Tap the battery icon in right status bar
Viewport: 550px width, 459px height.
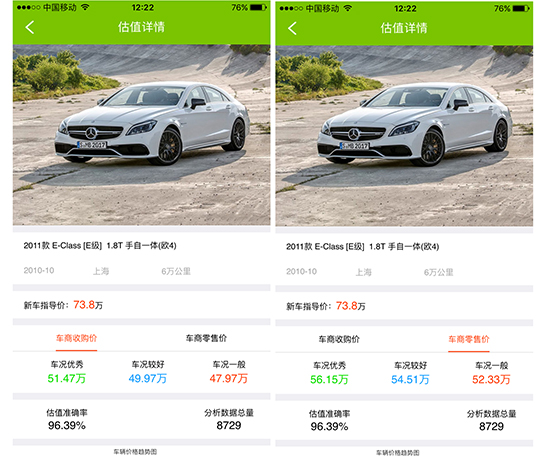[521, 8]
